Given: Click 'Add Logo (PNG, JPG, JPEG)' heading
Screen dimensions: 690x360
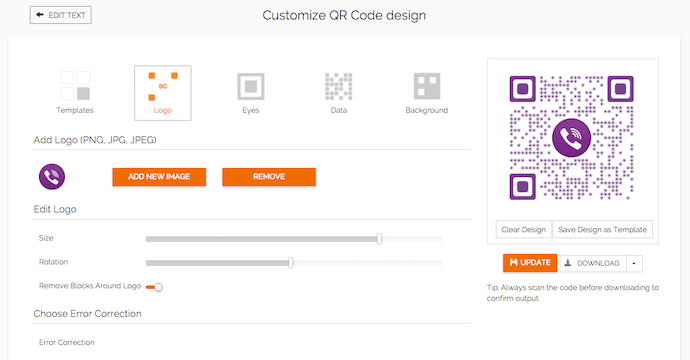Looking at the screenshot, I should [x=95, y=140].
